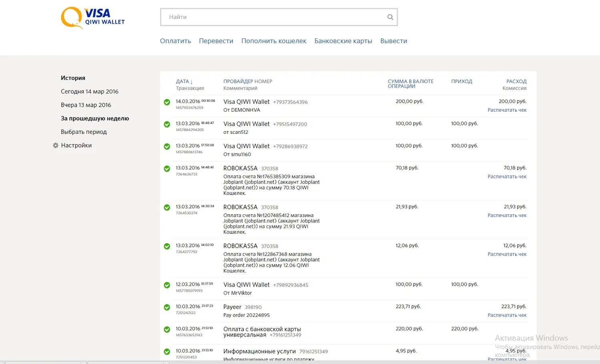Click phone number +79515497200
Image resolution: width=600 pixels, height=364 pixels.
[x=290, y=124]
